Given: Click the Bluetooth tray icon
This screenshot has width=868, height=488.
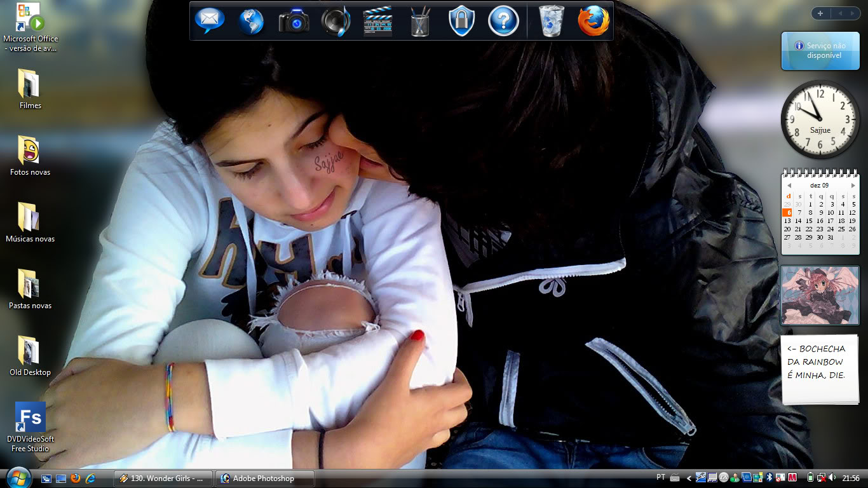Looking at the screenshot, I should coord(770,477).
